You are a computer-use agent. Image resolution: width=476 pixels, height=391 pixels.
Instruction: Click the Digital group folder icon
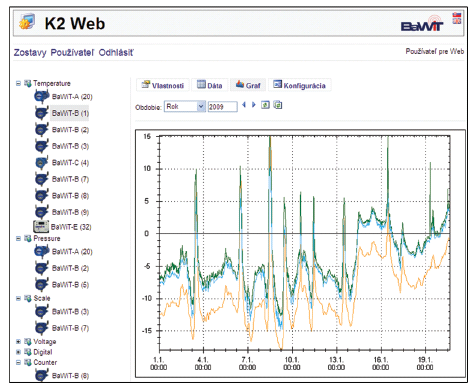(x=28, y=352)
